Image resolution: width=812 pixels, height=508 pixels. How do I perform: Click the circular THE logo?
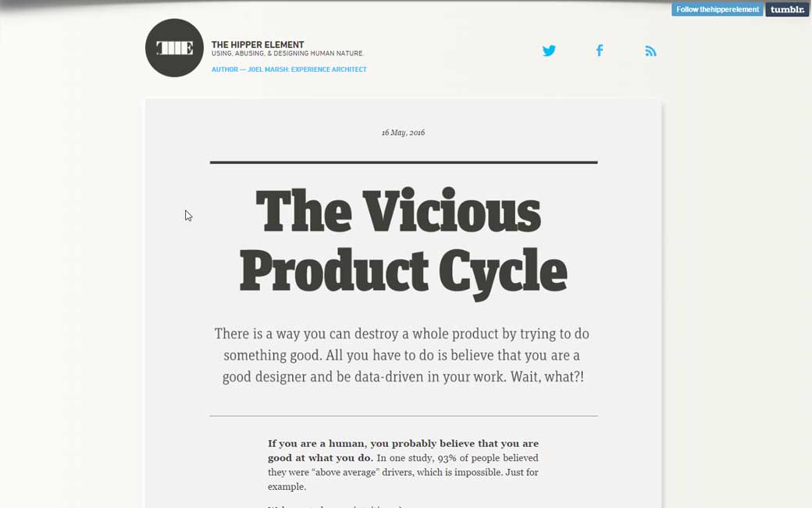click(x=174, y=48)
